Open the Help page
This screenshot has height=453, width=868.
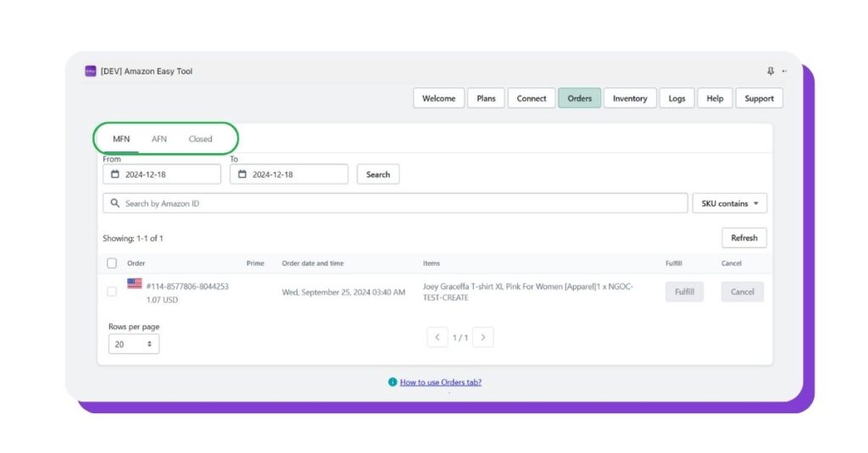[715, 98]
